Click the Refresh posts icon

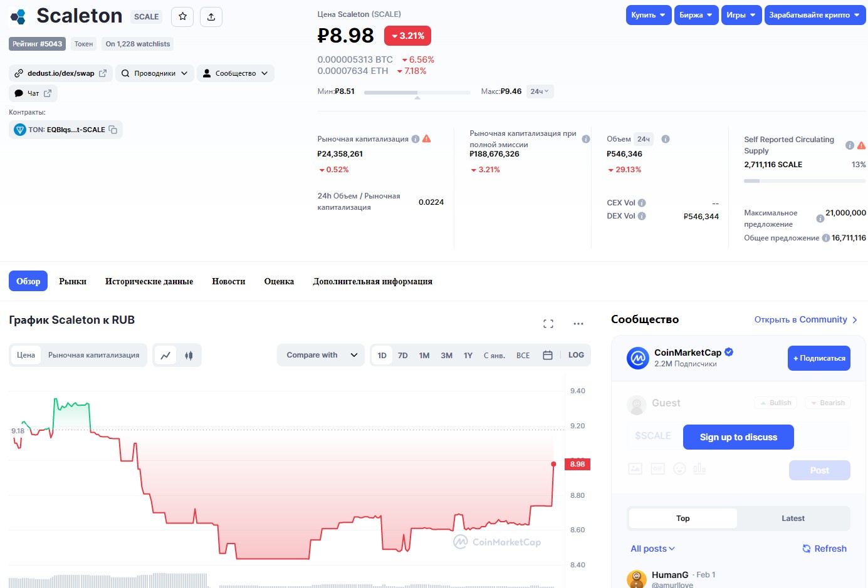(x=807, y=549)
